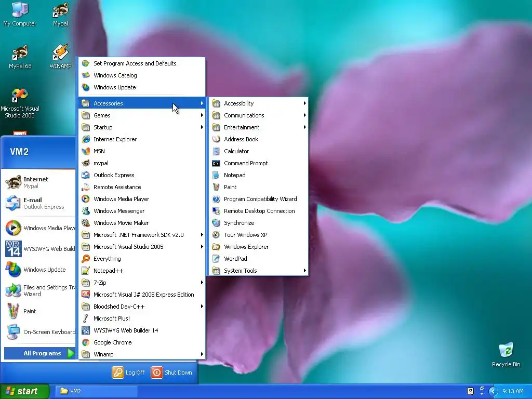Click Set Program Access and Defaults icon
532x399 pixels.
(x=86, y=63)
